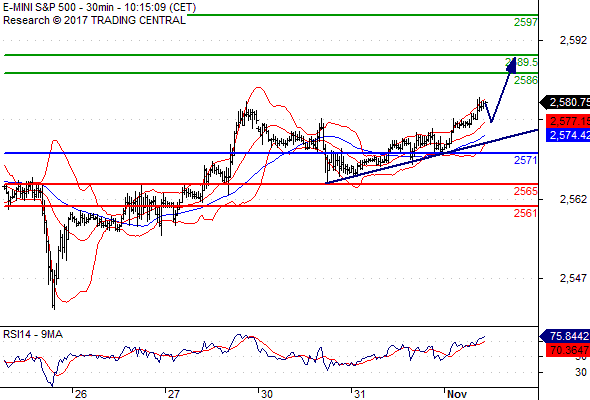Select the red price tag 2,577.15
The width and height of the screenshot is (590, 400).
point(568,121)
